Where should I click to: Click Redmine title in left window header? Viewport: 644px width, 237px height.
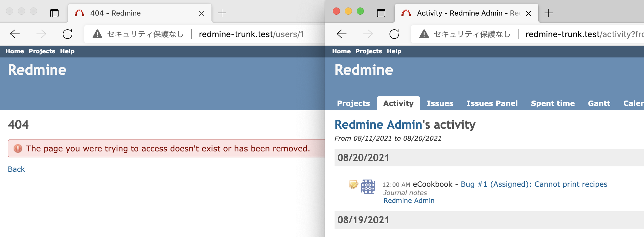pos(37,70)
